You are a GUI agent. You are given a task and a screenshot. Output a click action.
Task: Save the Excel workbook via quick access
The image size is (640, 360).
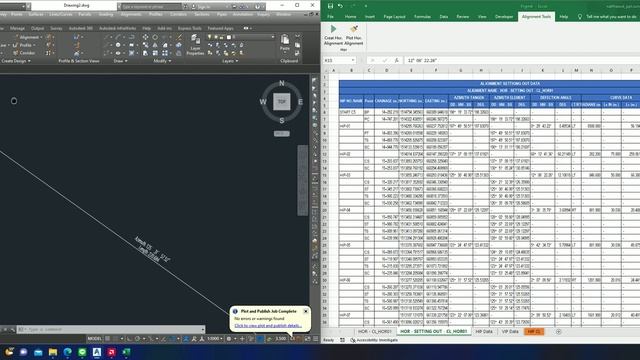[330, 6]
